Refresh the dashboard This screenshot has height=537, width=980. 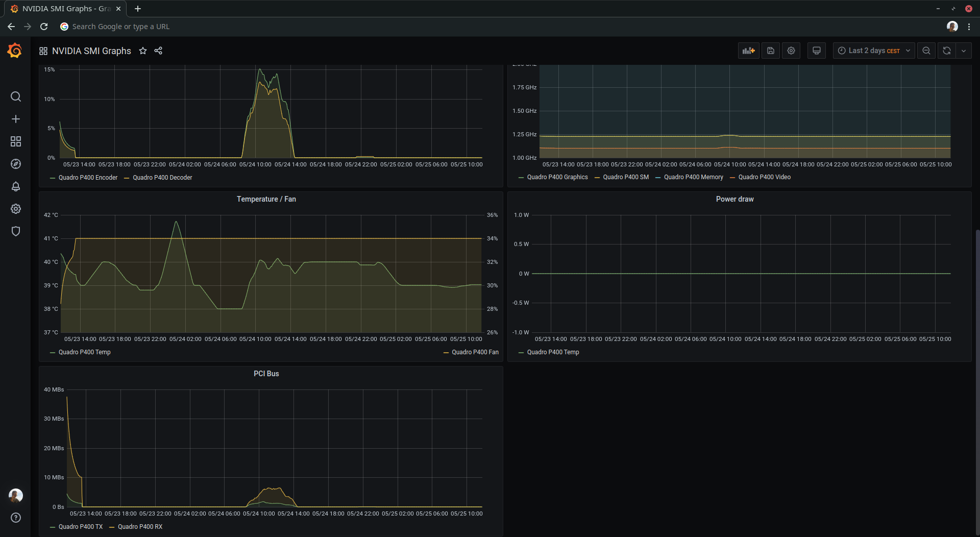coord(947,51)
